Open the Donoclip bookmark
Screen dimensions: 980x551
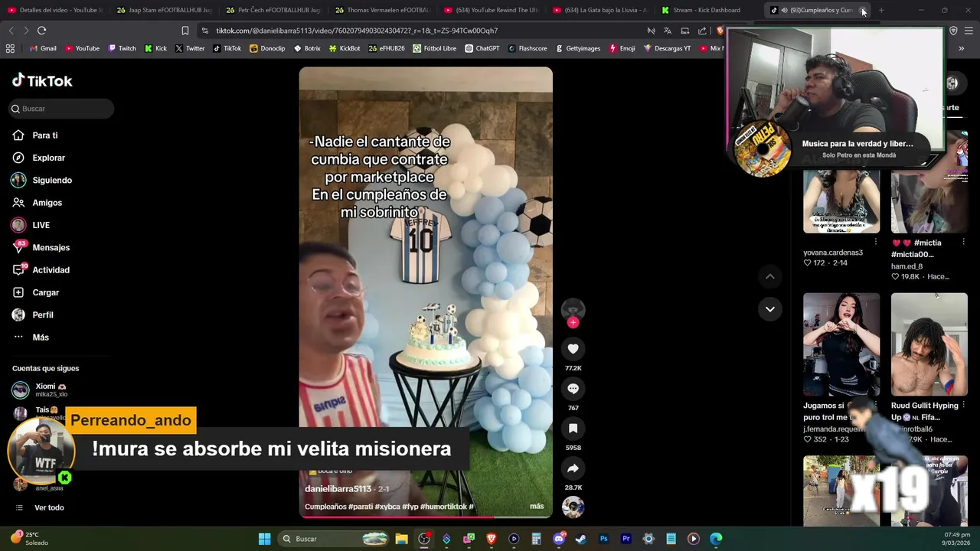click(x=267, y=48)
